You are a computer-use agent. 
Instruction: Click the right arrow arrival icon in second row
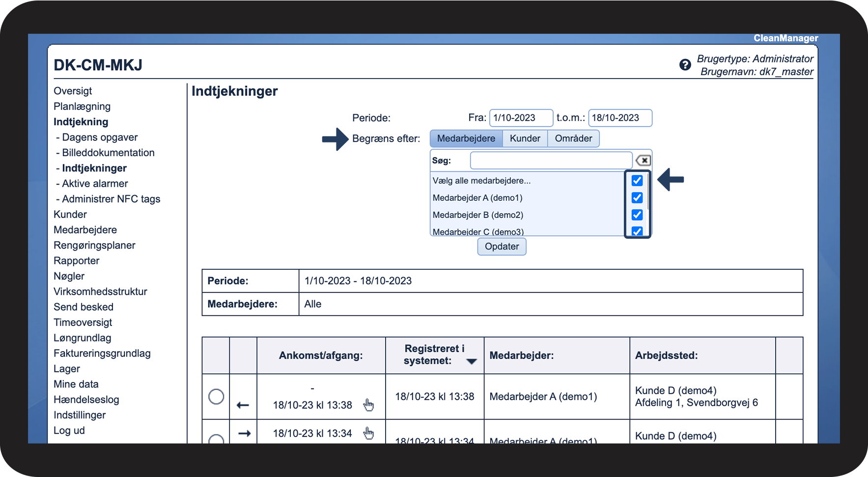tap(244, 433)
